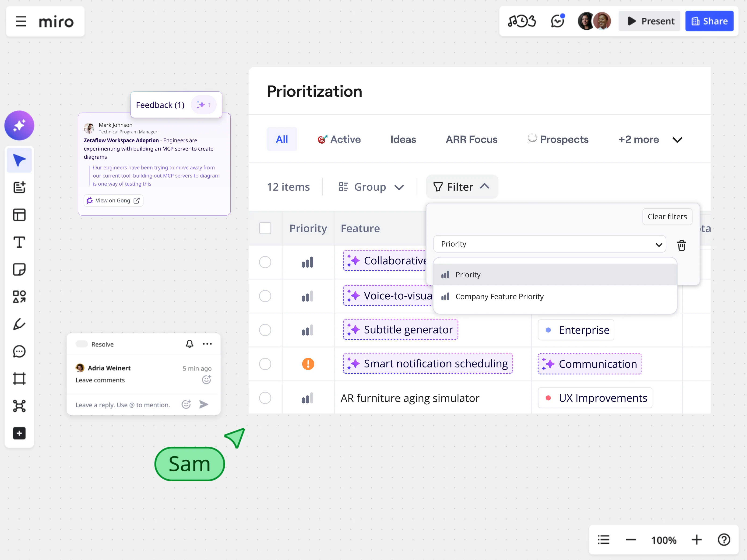Select the Subtitle generator row radio button
Viewport: 747px width, 560px height.
(x=265, y=330)
